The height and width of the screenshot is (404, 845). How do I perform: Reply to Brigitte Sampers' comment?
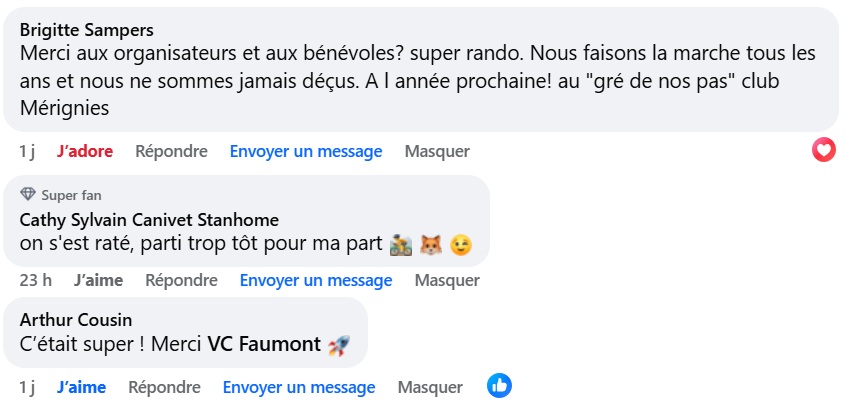pyautogui.click(x=171, y=152)
